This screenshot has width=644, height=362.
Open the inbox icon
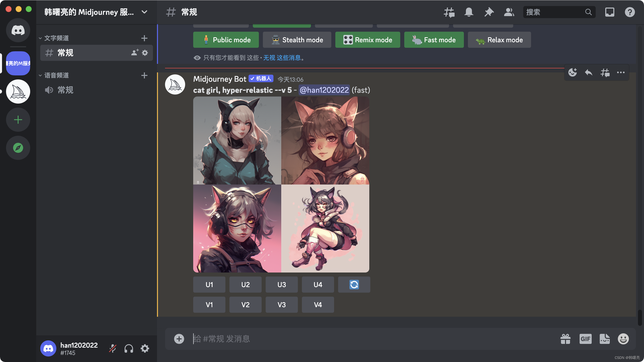[610, 12]
